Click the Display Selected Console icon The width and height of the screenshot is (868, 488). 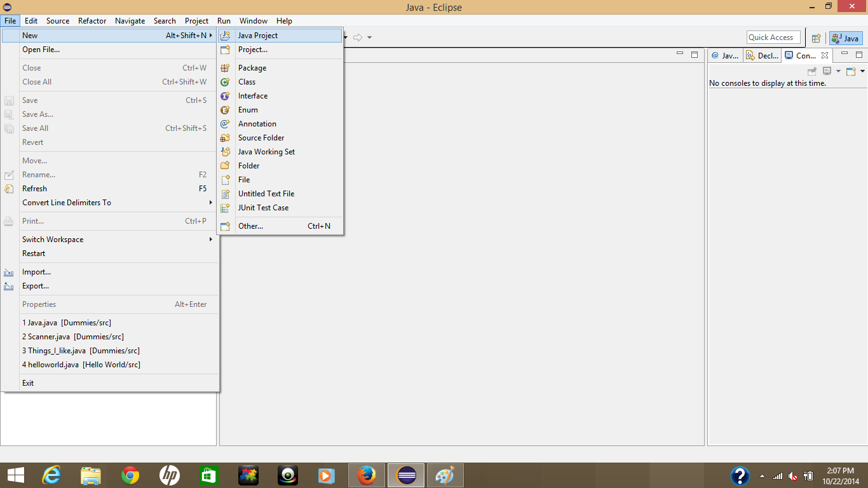(x=827, y=71)
